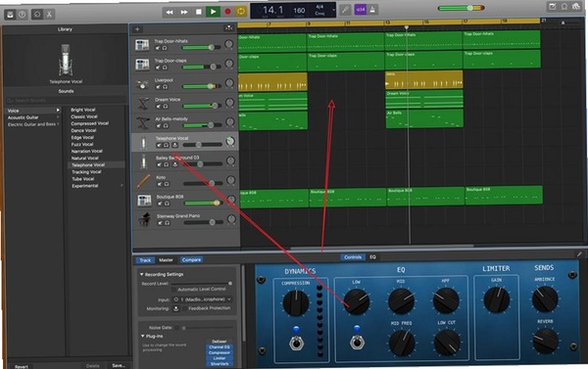
Task: Open the Loop Browser button
Action: click(564, 7)
